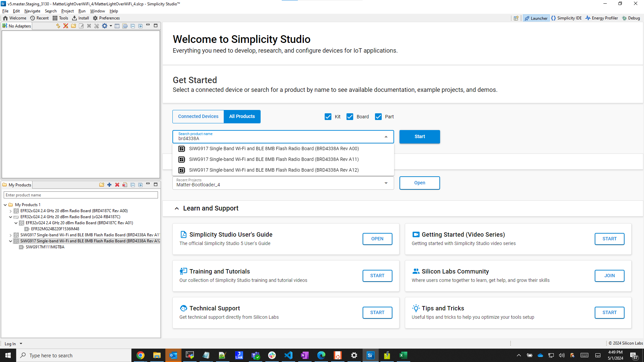The width and height of the screenshot is (644, 362).
Task: Collapse the product search dropdown arrow
Action: (386, 137)
